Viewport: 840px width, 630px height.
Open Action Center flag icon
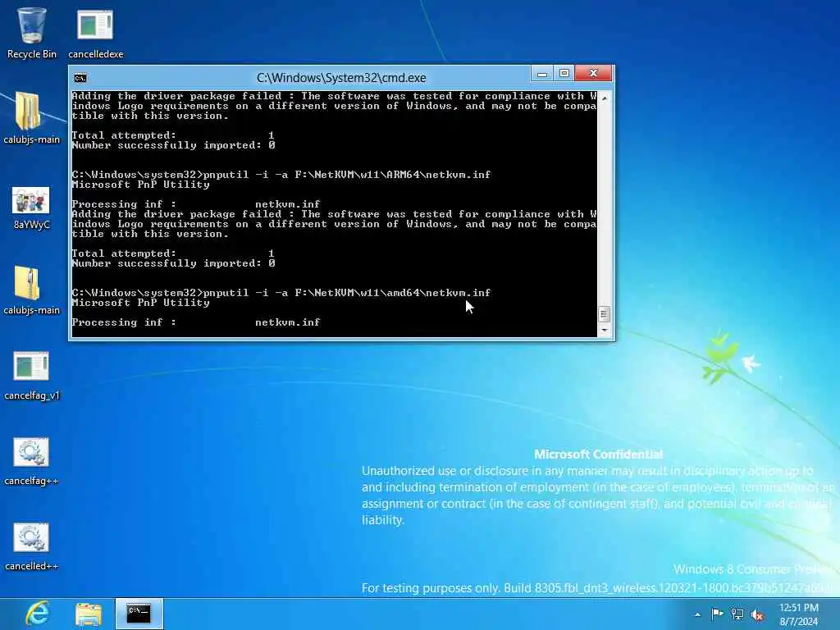click(x=717, y=614)
